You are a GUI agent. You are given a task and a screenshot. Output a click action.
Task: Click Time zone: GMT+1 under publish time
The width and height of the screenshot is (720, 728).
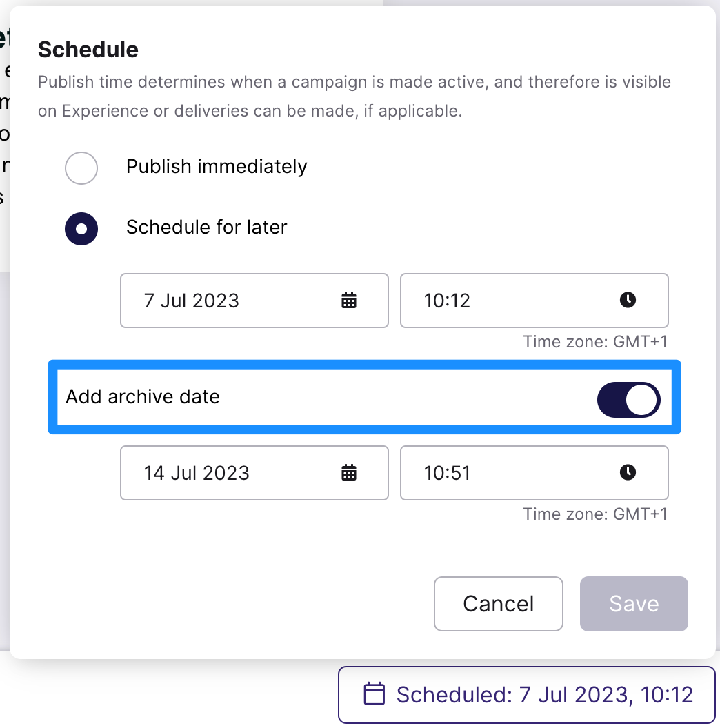595,342
